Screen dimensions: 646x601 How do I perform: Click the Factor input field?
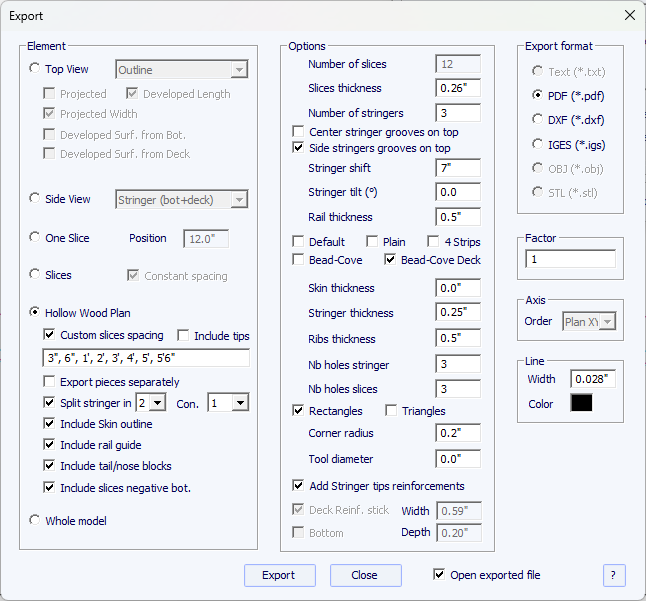point(570,259)
